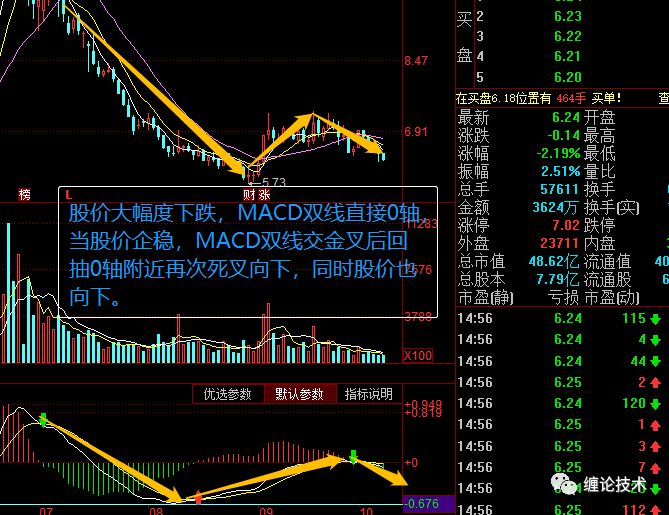Click the 涨跌 value -0.14
This screenshot has width=669, height=515.
[x=564, y=135]
